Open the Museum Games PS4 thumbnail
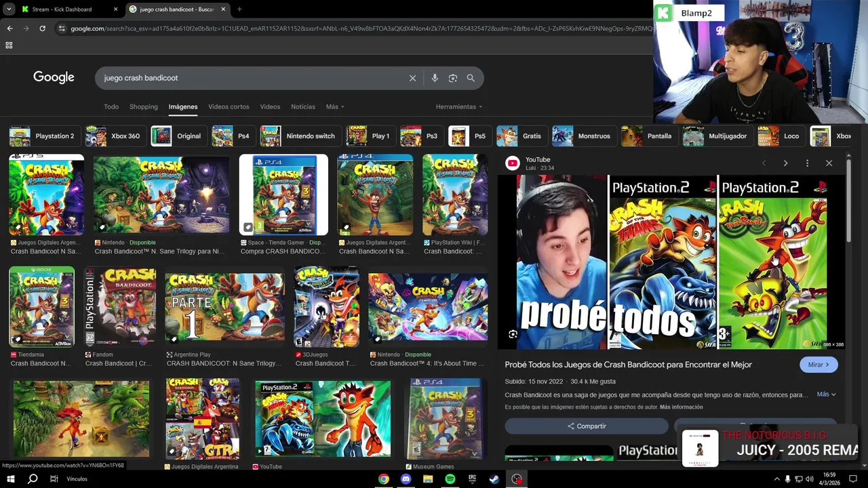 coord(445,419)
